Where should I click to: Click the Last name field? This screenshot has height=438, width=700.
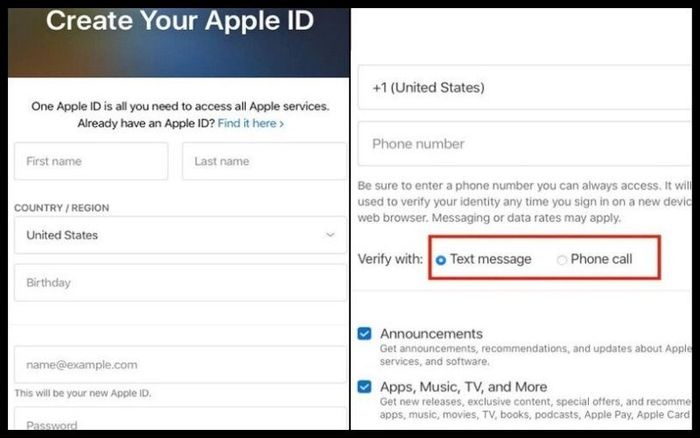[x=264, y=161]
